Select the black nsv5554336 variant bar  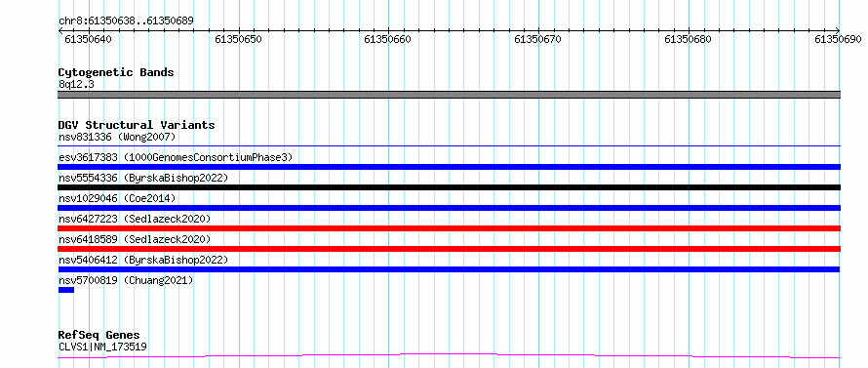click(449, 187)
